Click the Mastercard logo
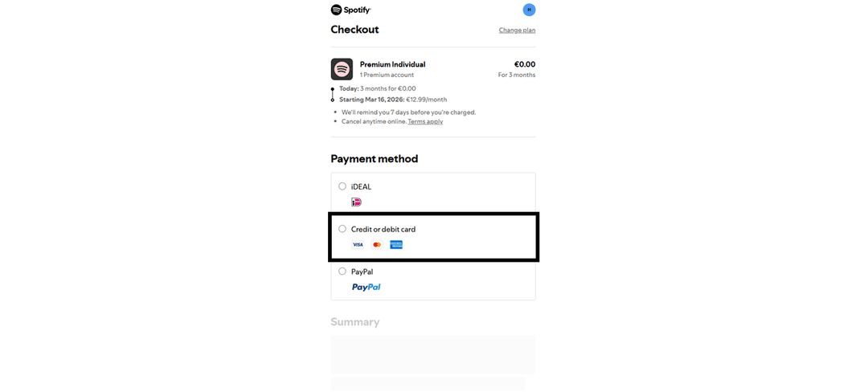Screen dimensions: 868x392 click(377, 244)
